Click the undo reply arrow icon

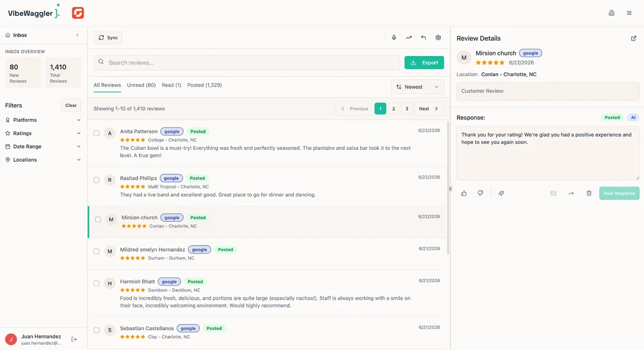click(x=423, y=37)
